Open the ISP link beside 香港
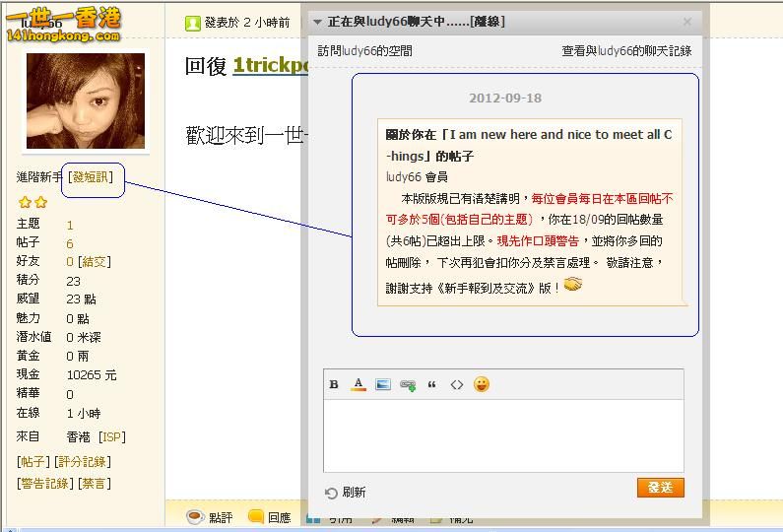The image size is (783, 532). (112, 437)
